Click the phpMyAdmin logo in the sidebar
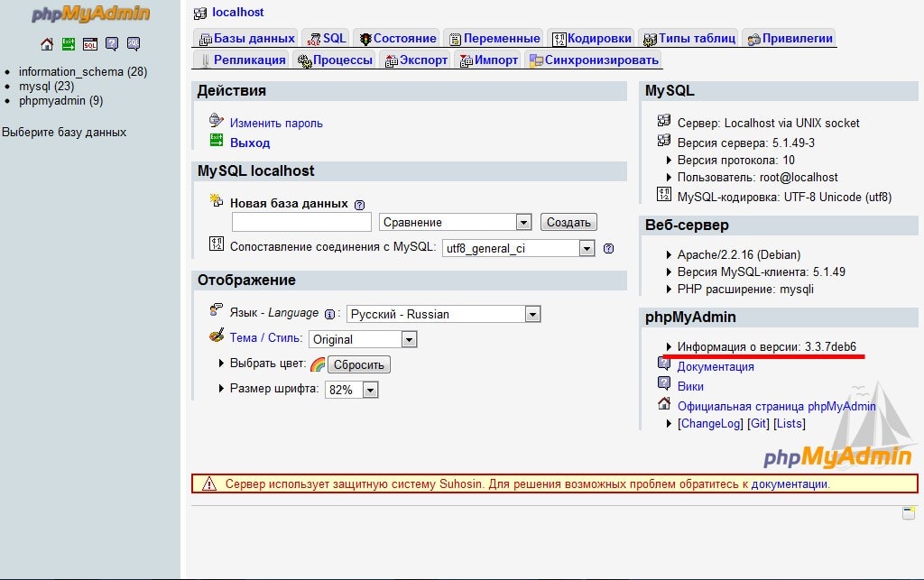The width and height of the screenshot is (924, 580). tap(91, 14)
